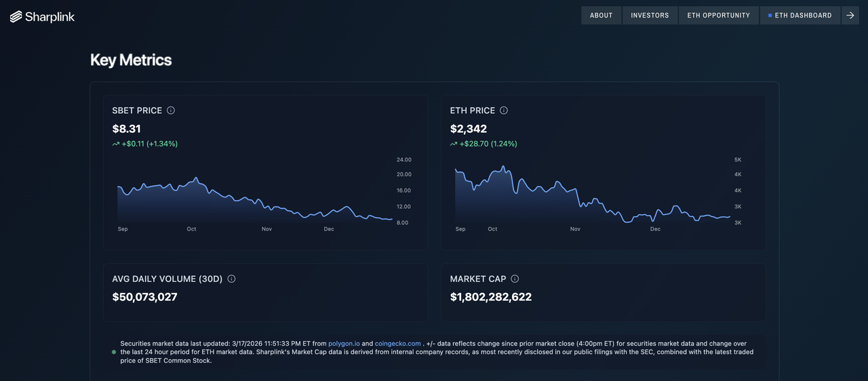This screenshot has width=868, height=381.
Task: Click the right arrow icon in navigation
Action: tap(850, 16)
